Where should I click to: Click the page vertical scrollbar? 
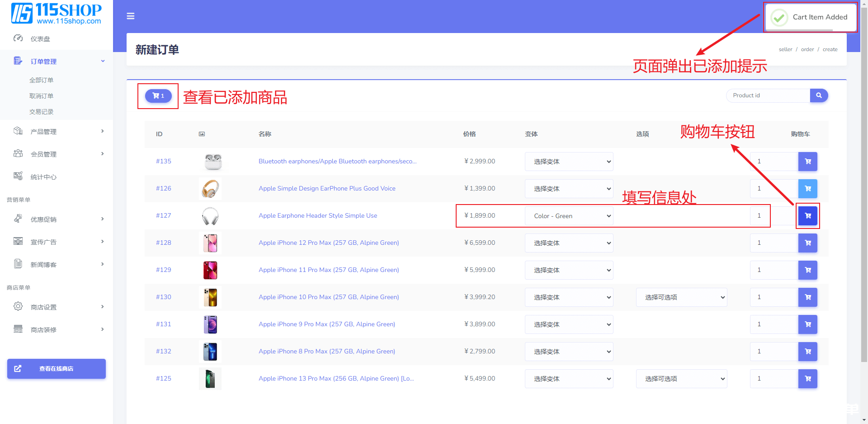tap(864, 186)
